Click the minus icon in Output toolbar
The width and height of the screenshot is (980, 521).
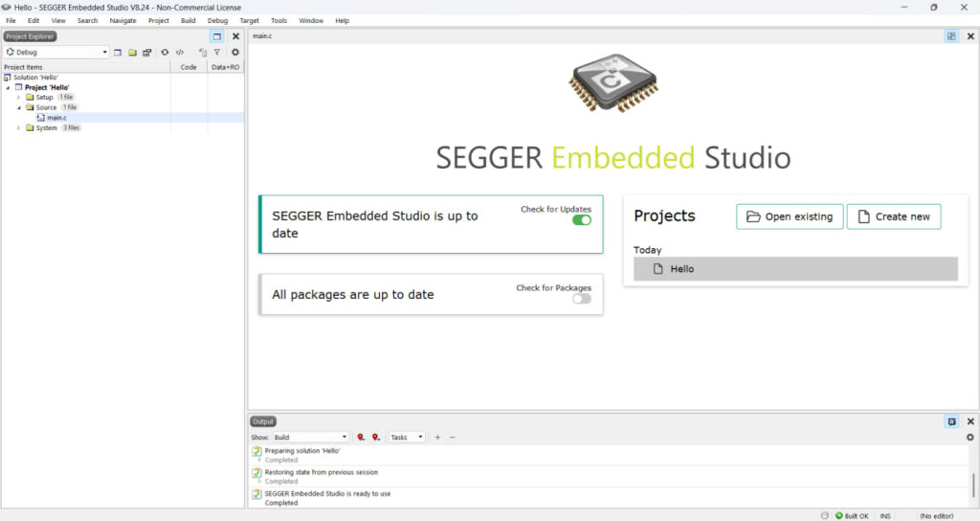pos(453,437)
